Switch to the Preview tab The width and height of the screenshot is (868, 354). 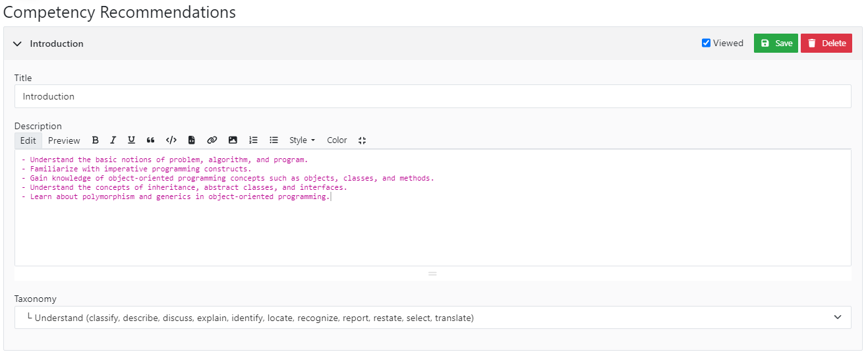coord(64,140)
